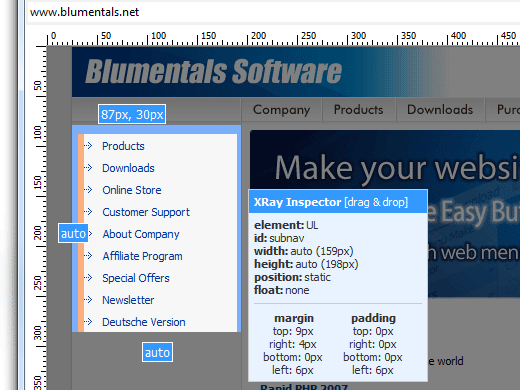Click the arrow bullet beside Newsletter
Image resolution: width=520 pixels, height=390 pixels.
[x=88, y=299]
